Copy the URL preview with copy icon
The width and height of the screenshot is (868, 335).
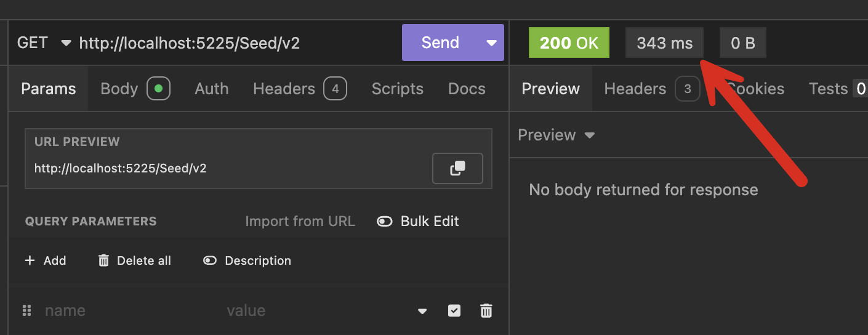(x=457, y=168)
